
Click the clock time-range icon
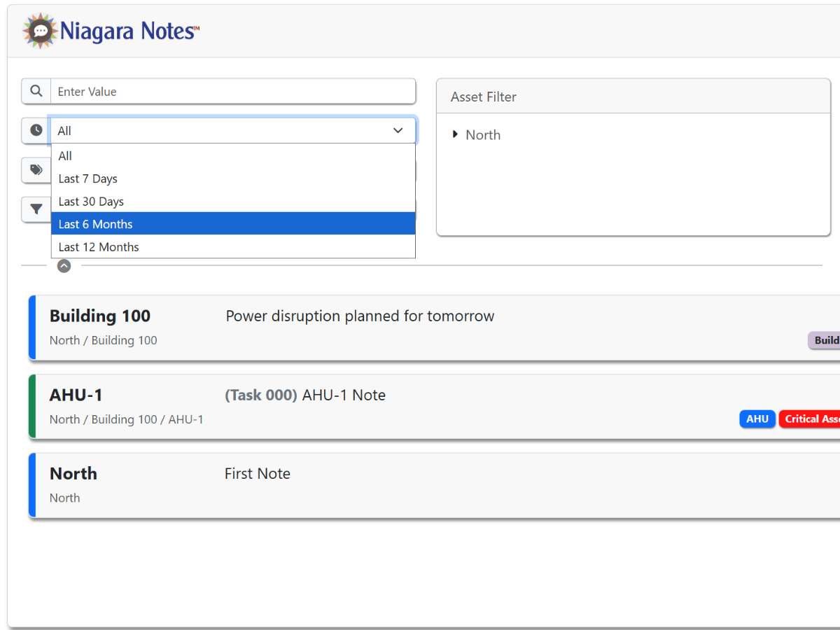click(x=36, y=130)
